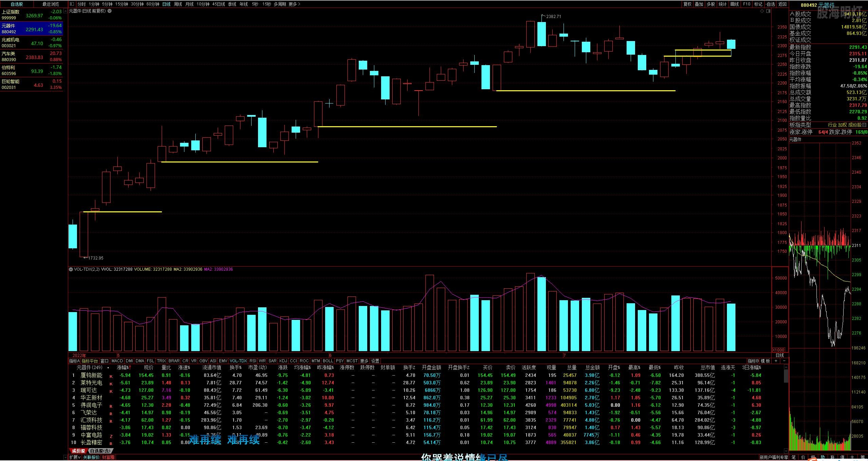This screenshot has height=461, width=868.
Task: Open 新用户福利专享 link
Action: click(774, 458)
